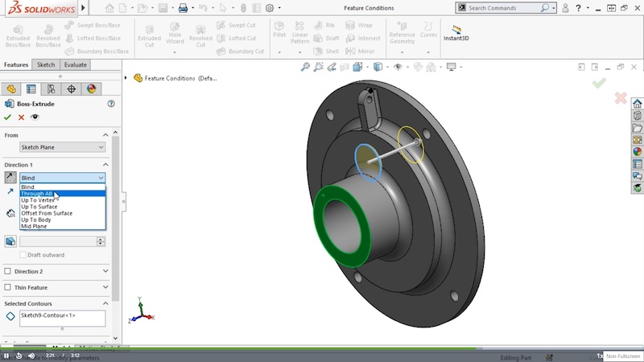The height and width of the screenshot is (362, 644).
Task: Collapse the Direction 1 section
Action: tap(105, 165)
